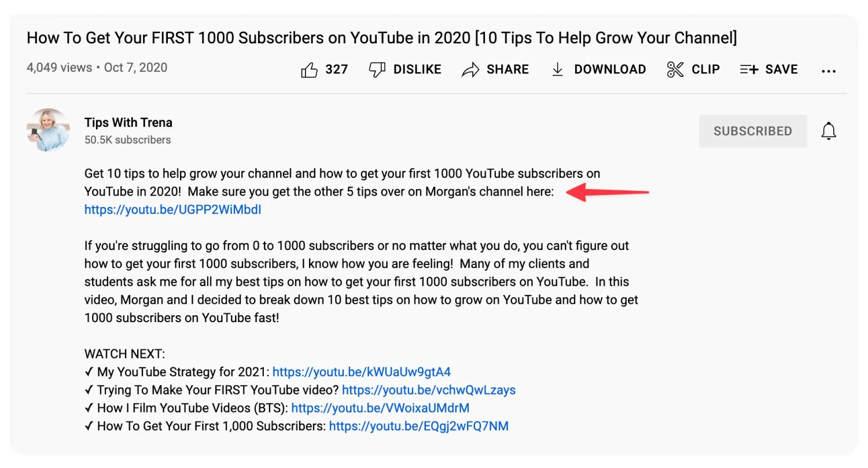Open the FIRST YouTube video link
Screen dimensions: 868x468
click(428, 390)
